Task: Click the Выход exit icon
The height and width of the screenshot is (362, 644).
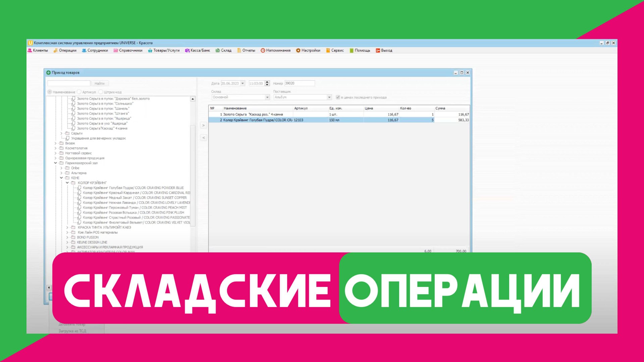Action: click(378, 50)
